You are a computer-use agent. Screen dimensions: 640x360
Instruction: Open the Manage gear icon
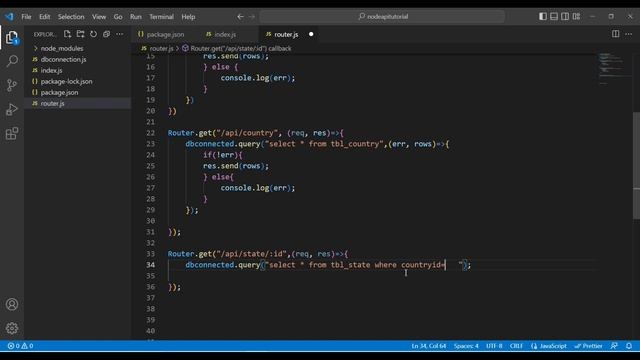12,328
